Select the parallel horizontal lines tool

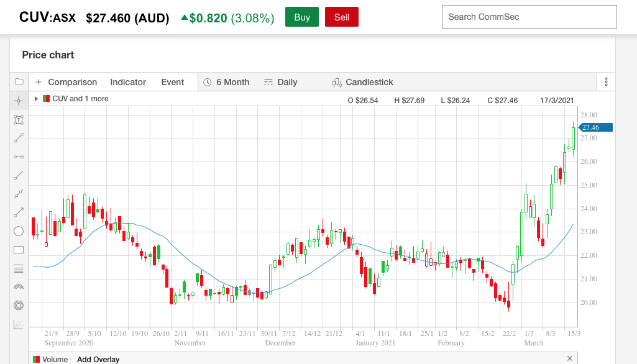pyautogui.click(x=19, y=268)
